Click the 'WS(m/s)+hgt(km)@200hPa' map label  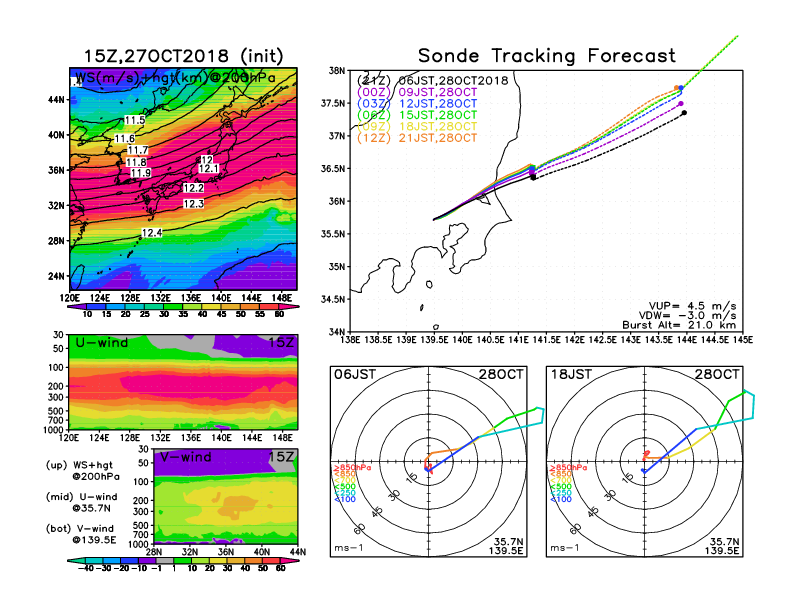tap(175, 78)
